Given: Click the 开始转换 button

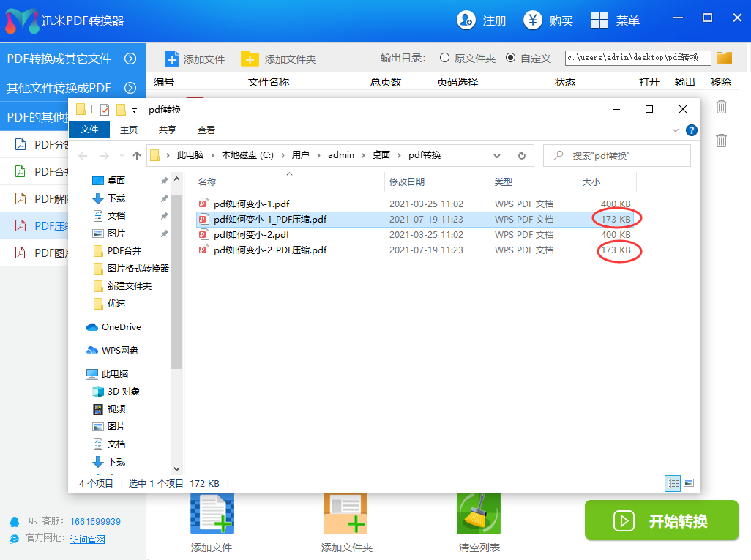Looking at the screenshot, I should click(661, 520).
